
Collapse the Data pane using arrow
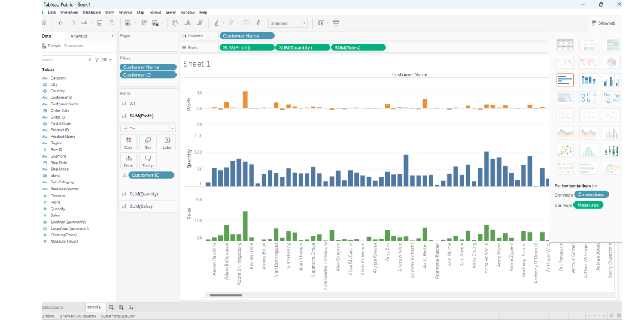113,36
